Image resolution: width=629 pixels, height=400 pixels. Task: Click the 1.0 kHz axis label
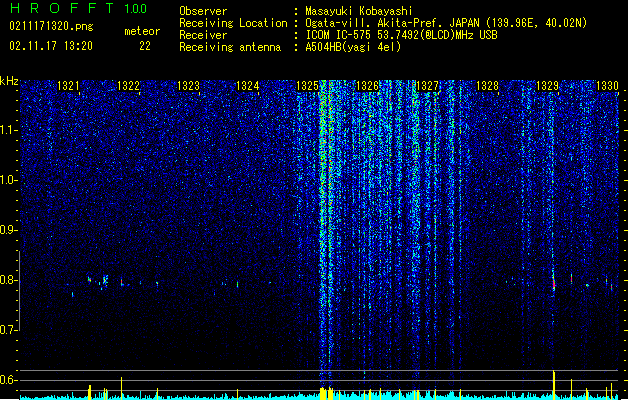(9, 180)
